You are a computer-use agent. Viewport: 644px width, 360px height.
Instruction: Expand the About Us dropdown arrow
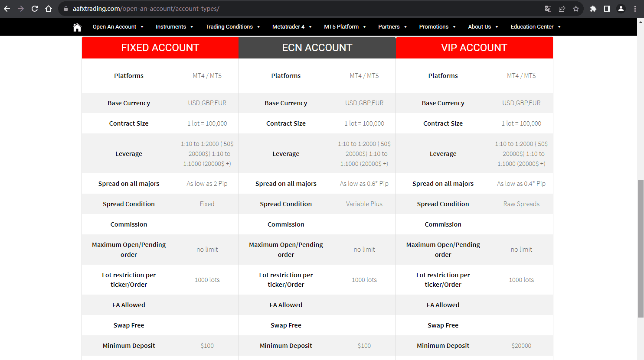click(497, 27)
